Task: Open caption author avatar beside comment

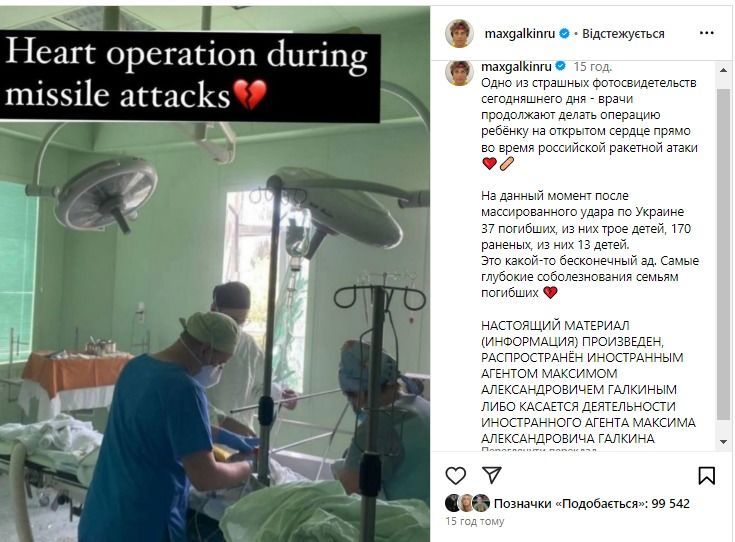Action: click(459, 73)
